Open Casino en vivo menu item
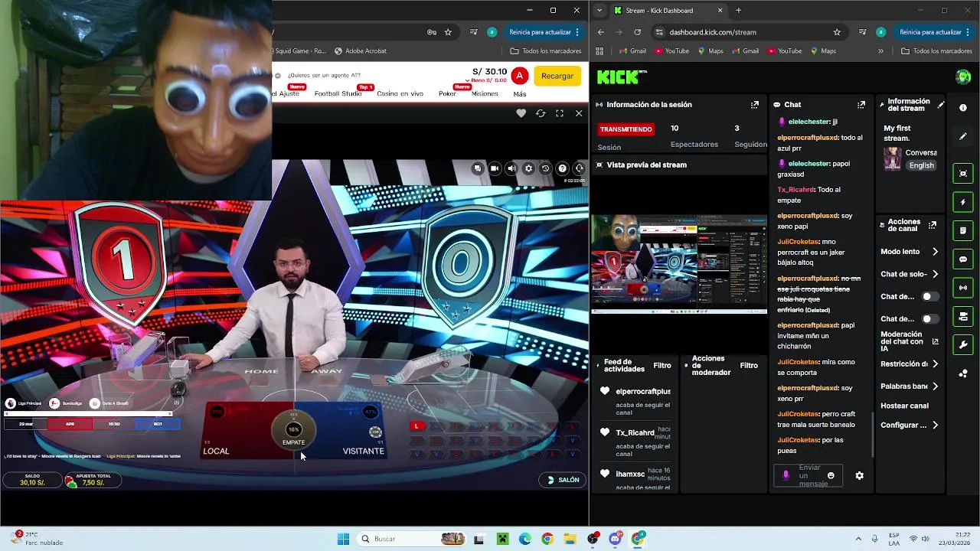 click(400, 94)
